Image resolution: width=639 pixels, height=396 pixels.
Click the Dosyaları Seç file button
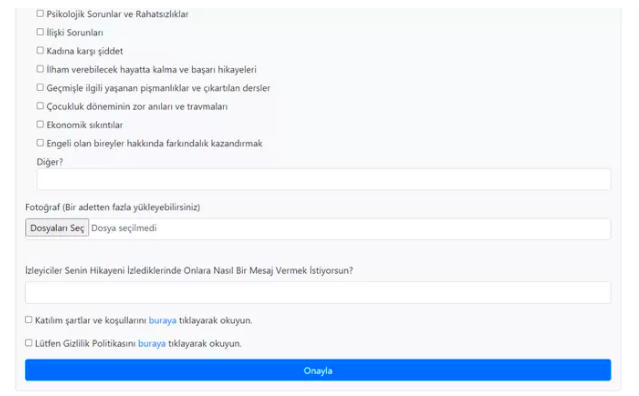click(x=57, y=228)
